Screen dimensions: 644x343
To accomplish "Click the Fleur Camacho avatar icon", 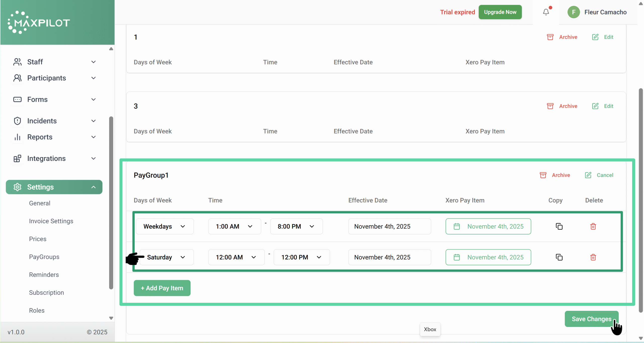I will click(x=574, y=12).
